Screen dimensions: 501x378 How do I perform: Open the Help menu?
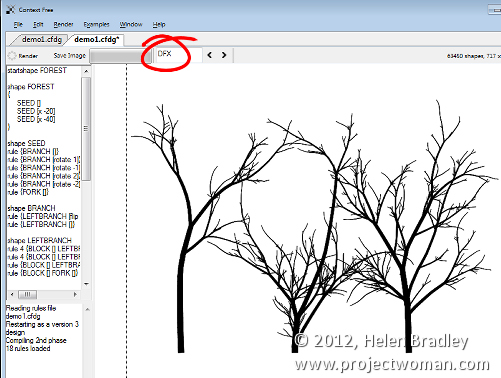[159, 24]
